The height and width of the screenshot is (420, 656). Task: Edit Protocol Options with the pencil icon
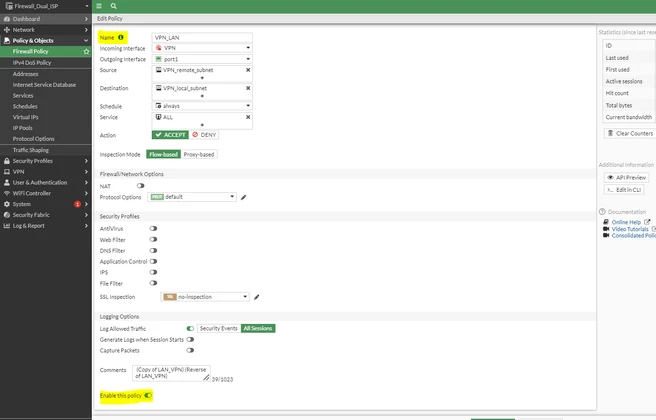click(243, 197)
